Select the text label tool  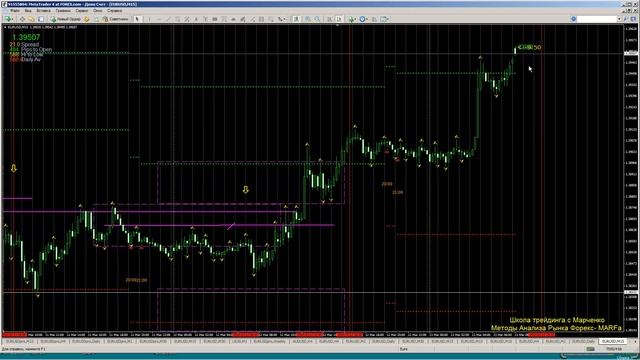coord(205,19)
